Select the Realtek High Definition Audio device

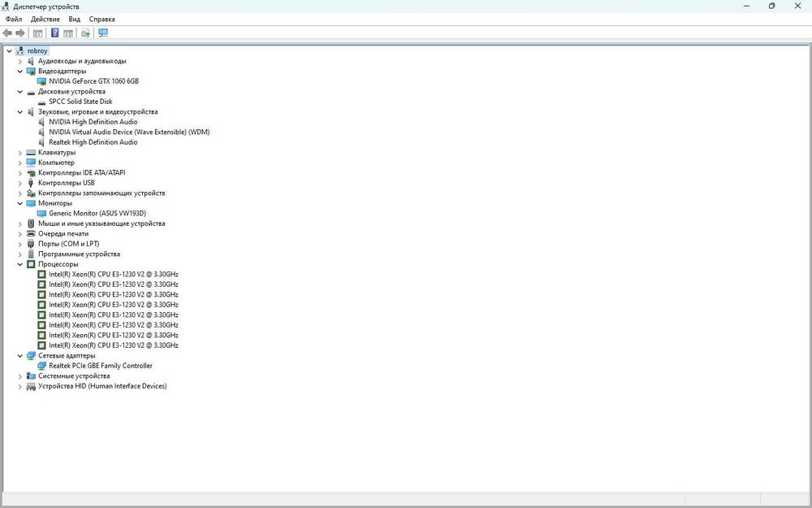tap(93, 142)
